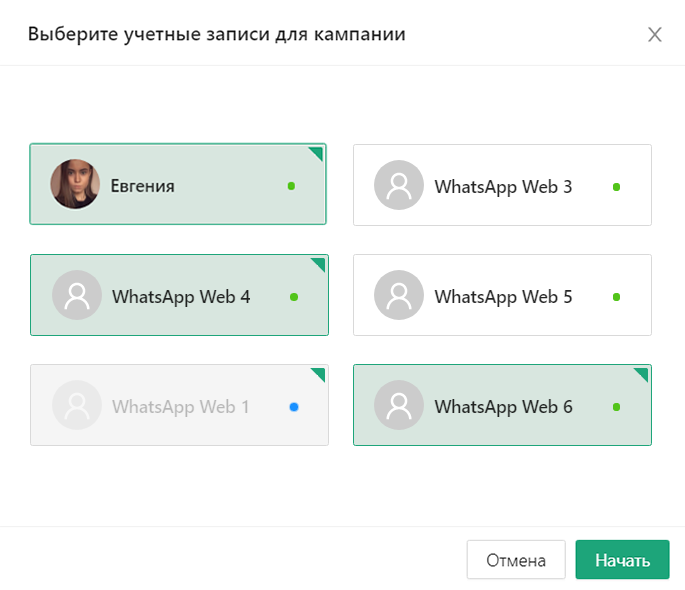Viewport: 685px width, 590px height.
Task: Click green status dot on WhatsApp Web 3
Action: tap(616, 187)
